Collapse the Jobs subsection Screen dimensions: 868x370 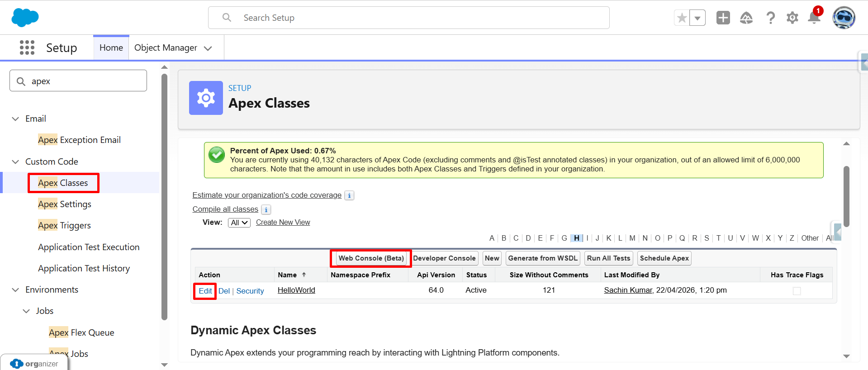point(26,311)
